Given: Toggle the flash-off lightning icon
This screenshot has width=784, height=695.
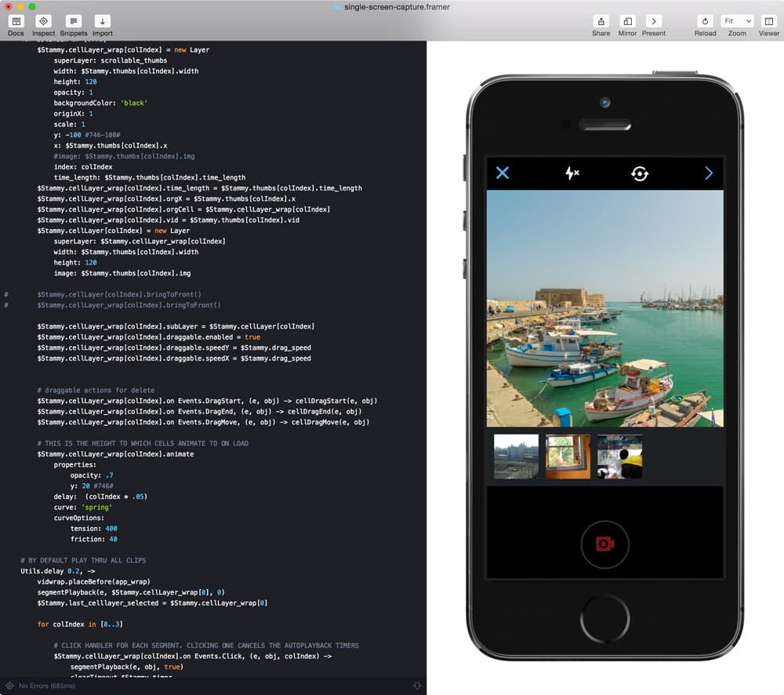Looking at the screenshot, I should point(572,173).
